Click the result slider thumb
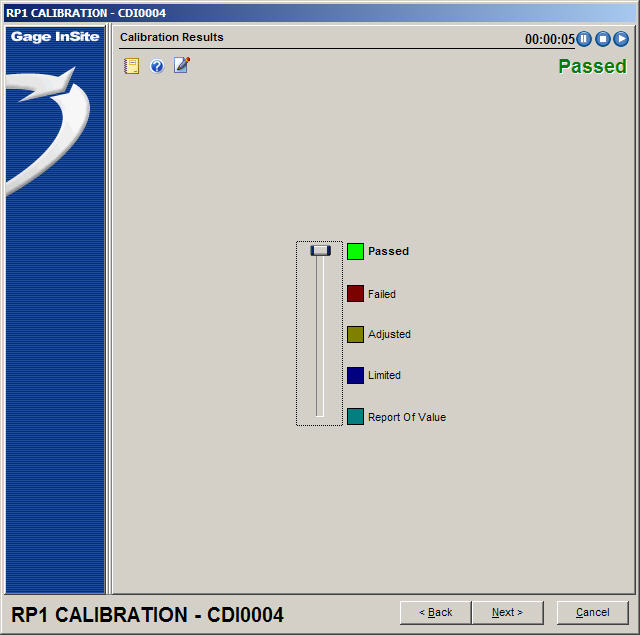 coord(320,251)
